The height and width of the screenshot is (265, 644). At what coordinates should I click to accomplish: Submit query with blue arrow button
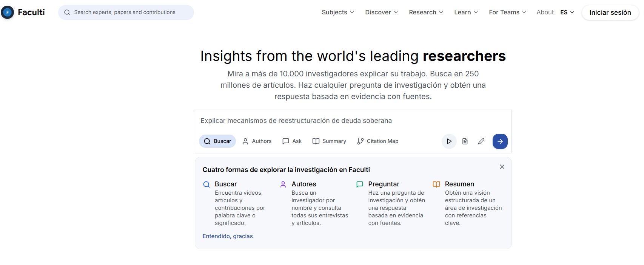[x=500, y=141]
